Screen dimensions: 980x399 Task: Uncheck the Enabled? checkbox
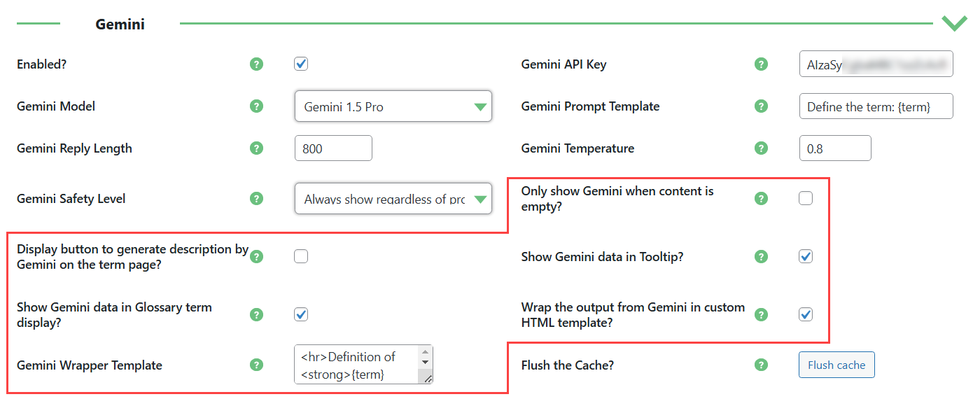click(301, 64)
